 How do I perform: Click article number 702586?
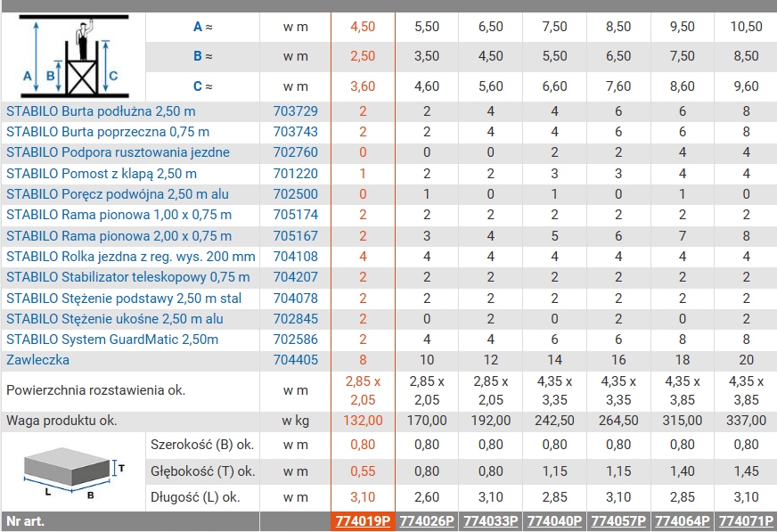click(295, 340)
